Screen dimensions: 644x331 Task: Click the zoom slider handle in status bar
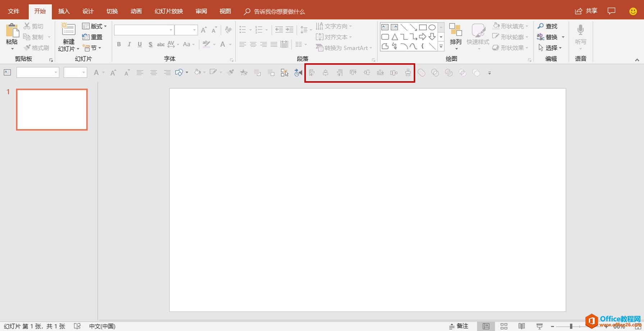(571, 326)
